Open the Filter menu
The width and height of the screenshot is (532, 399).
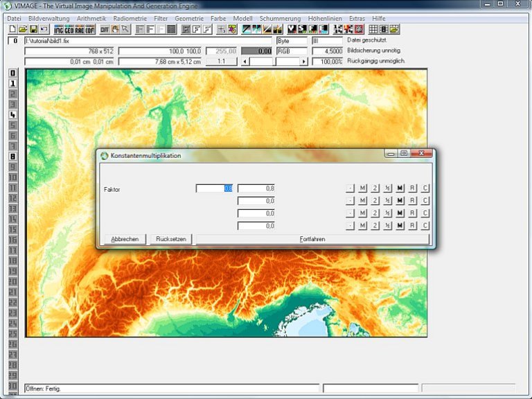[x=161, y=18]
